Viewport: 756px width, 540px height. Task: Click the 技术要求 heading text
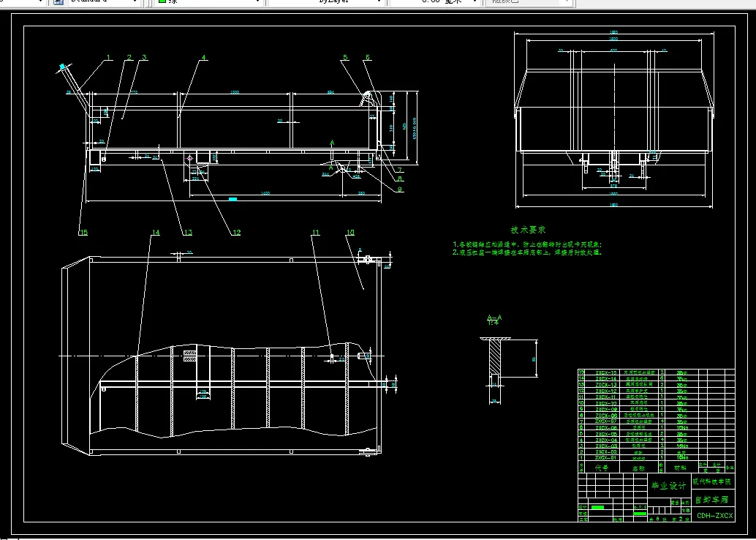[529, 230]
